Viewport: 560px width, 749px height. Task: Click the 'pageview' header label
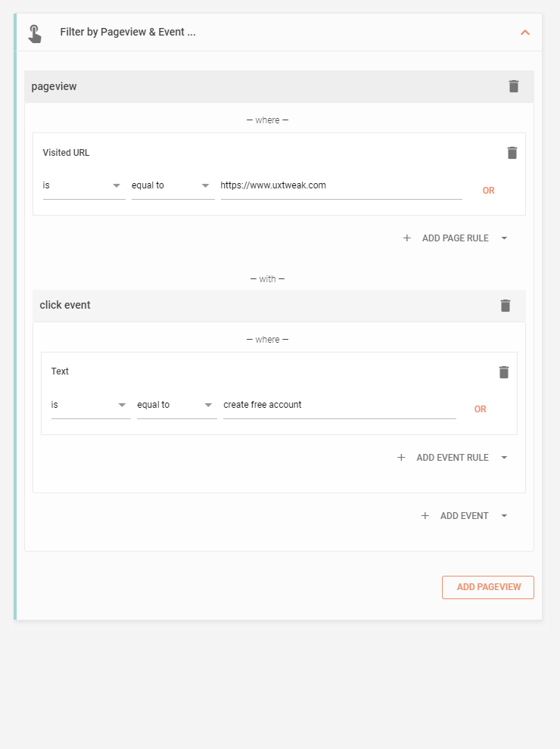54,86
